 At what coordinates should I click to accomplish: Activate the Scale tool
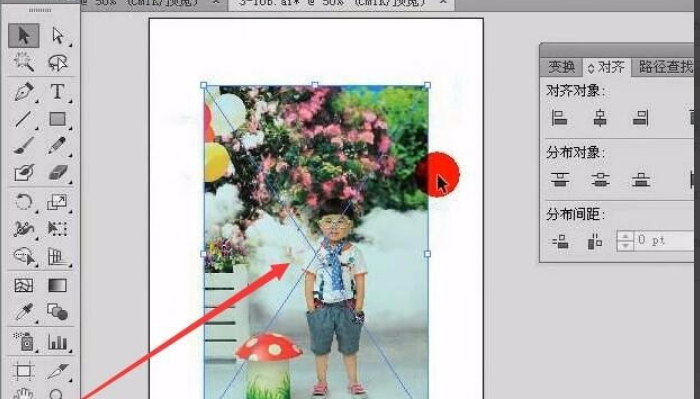click(x=57, y=201)
